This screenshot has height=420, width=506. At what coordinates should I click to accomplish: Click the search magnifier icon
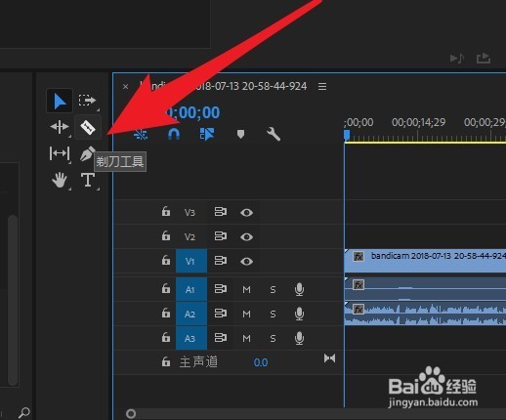coord(24,413)
